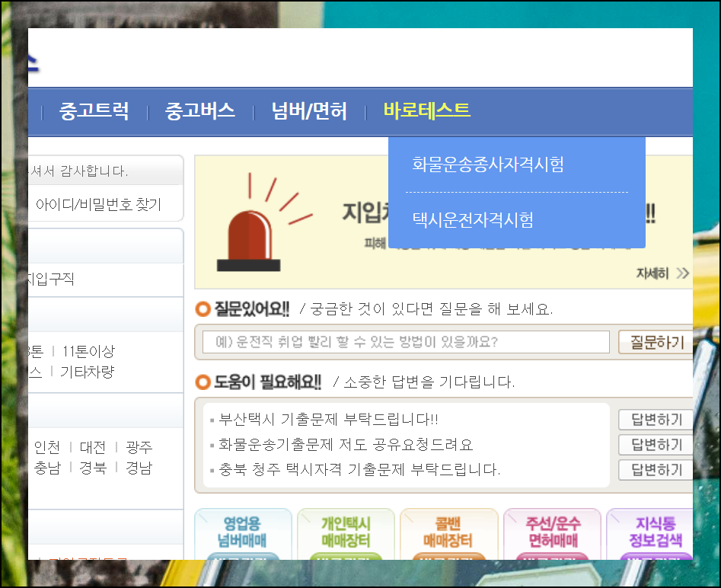Select 광주 region link
The height and width of the screenshot is (588, 721).
[x=139, y=447]
